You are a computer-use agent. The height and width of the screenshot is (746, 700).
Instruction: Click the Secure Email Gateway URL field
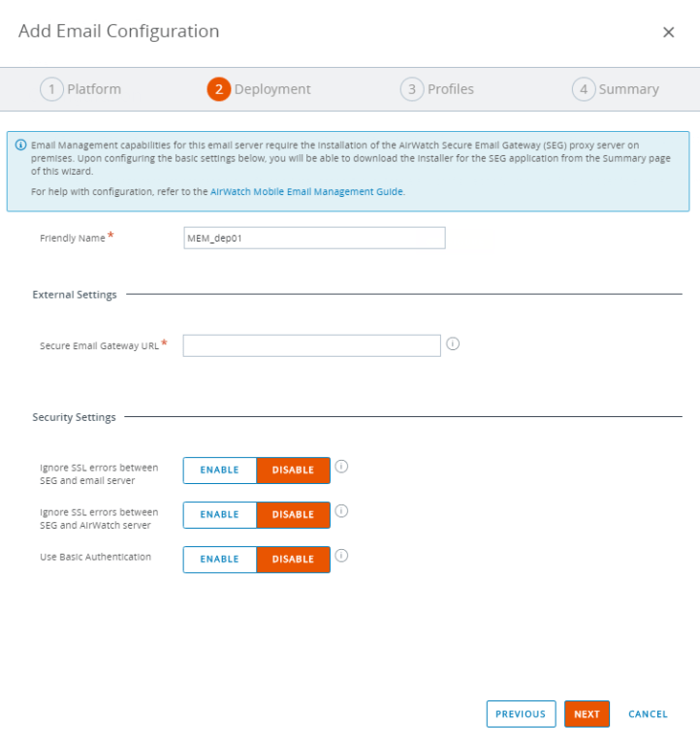(x=311, y=345)
